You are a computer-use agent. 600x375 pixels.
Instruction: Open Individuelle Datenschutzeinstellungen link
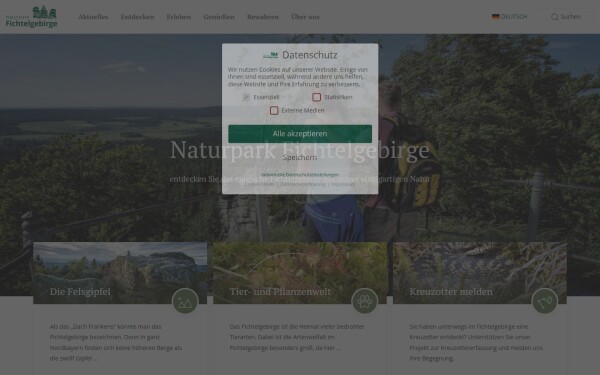pos(300,174)
